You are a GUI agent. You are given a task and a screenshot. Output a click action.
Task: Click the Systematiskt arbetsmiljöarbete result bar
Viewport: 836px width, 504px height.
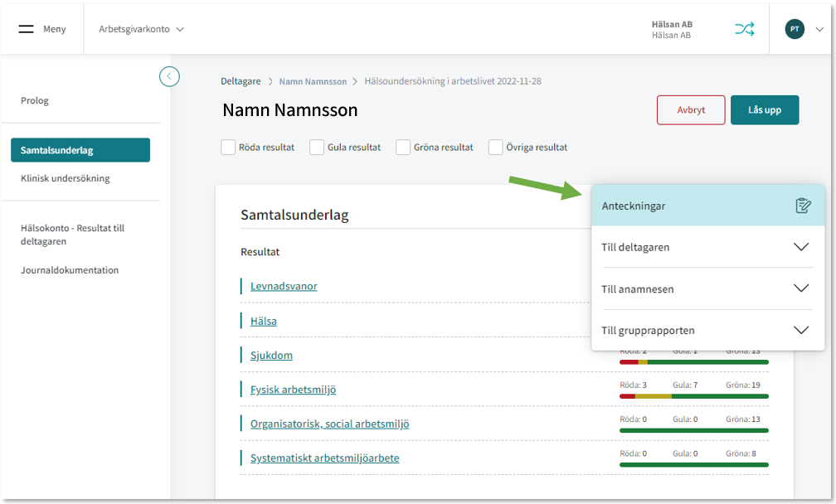(693, 464)
